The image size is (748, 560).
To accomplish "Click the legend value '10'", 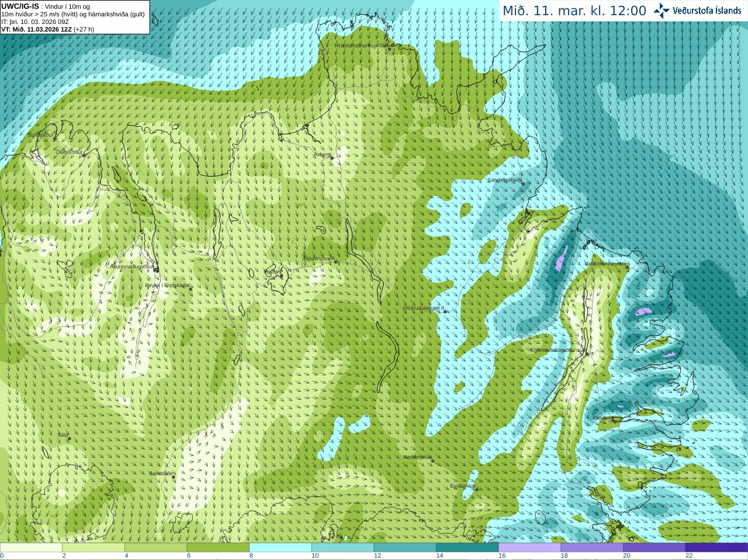I will [x=315, y=556].
